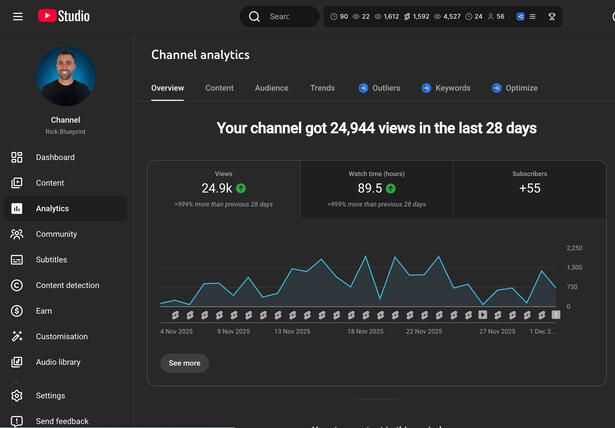Open Customisation in the sidebar
The height and width of the screenshot is (428, 615).
point(62,337)
